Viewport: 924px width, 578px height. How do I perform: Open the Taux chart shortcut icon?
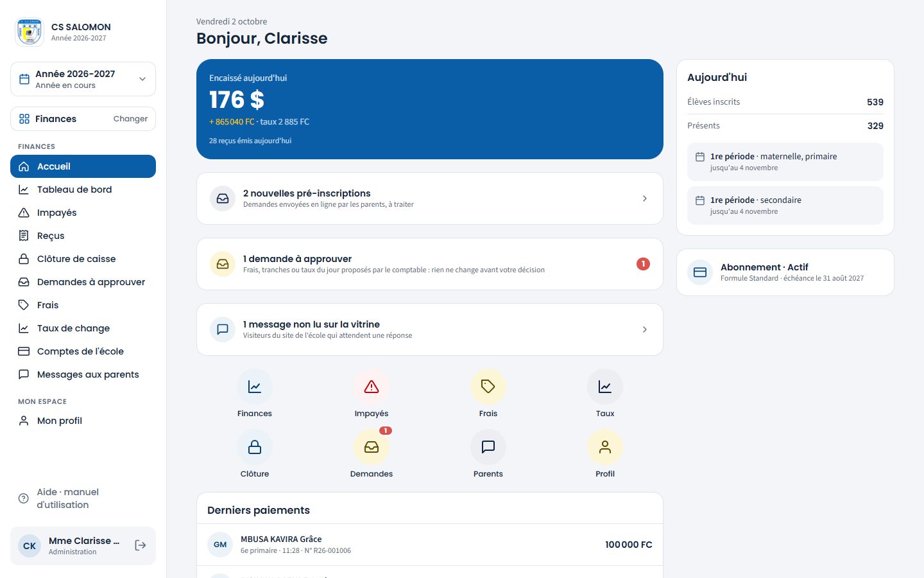[x=605, y=387]
